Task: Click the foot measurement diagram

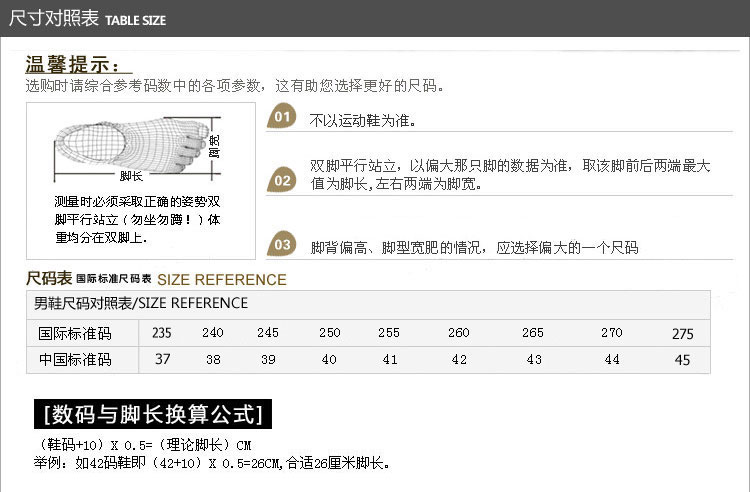Action: 138,149
